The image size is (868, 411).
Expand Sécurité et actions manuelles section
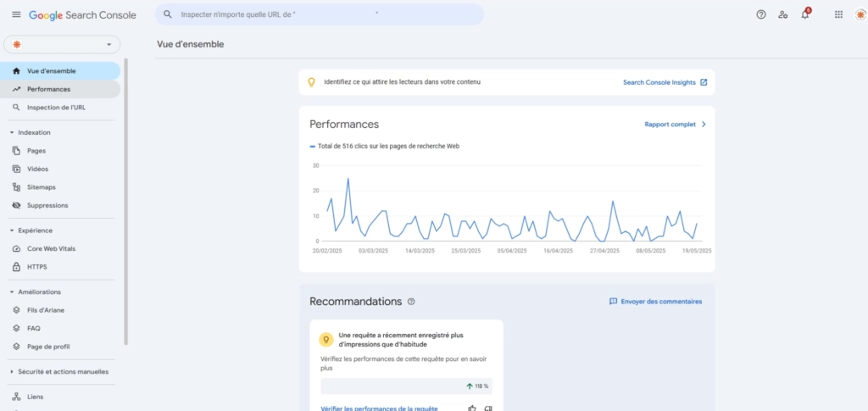[12, 372]
